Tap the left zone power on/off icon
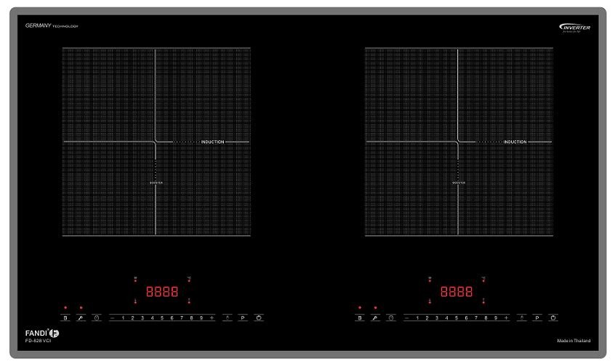This screenshot has height=364, width=615. click(259, 318)
